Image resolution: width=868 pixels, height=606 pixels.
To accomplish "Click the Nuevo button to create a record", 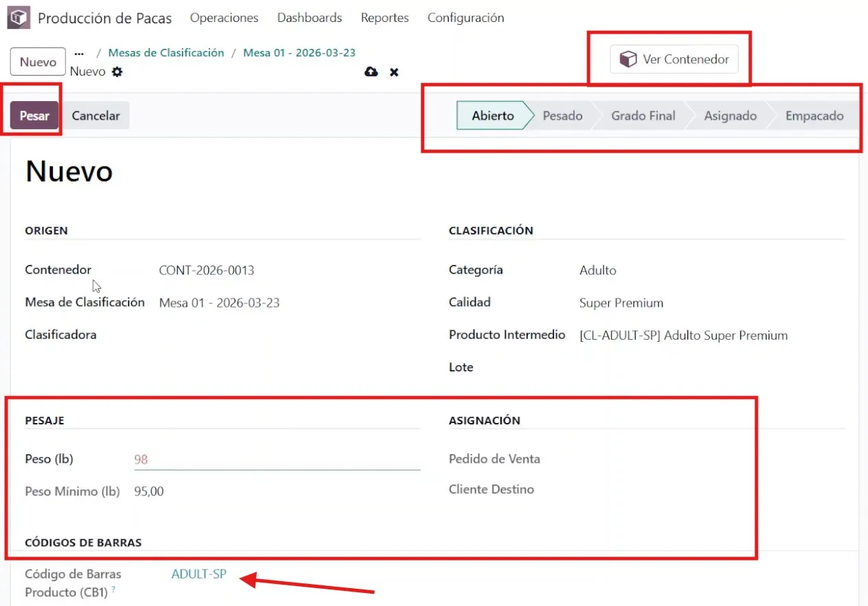I will (x=38, y=62).
